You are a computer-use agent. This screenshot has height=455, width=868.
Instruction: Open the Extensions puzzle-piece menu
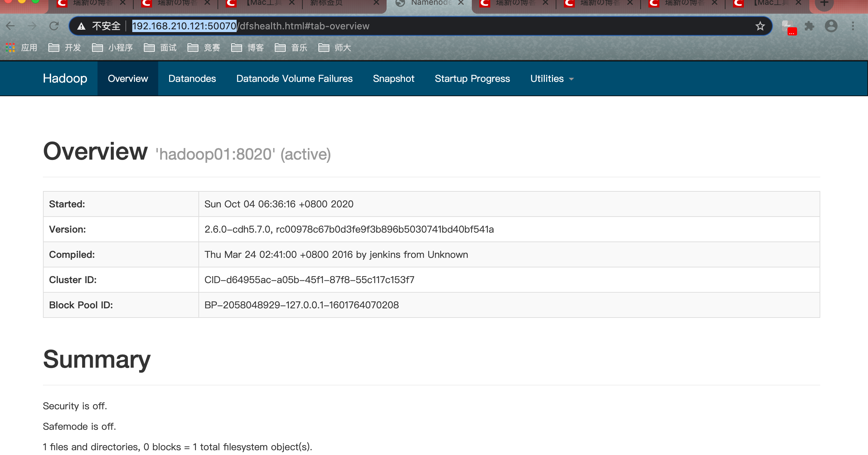809,26
